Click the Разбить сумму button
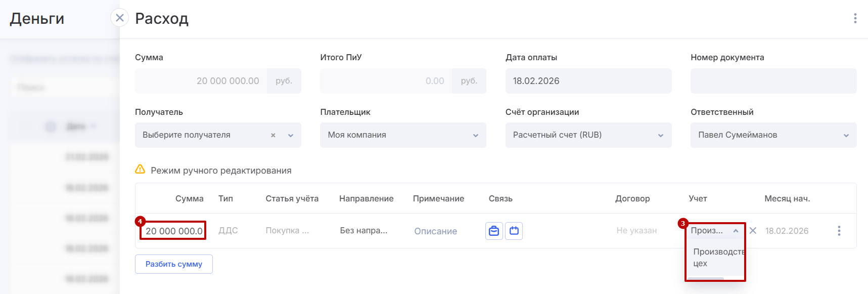This screenshot has height=294, width=868. [173, 264]
